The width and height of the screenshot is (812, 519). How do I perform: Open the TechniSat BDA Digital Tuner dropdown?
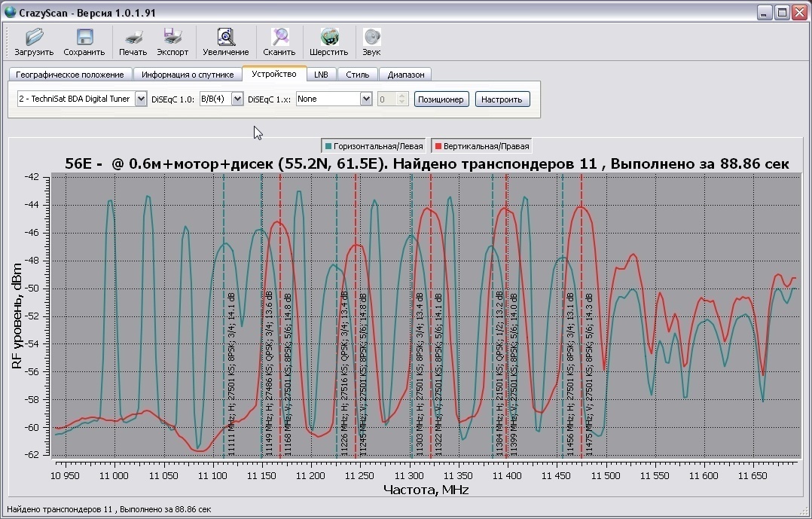tap(140, 99)
